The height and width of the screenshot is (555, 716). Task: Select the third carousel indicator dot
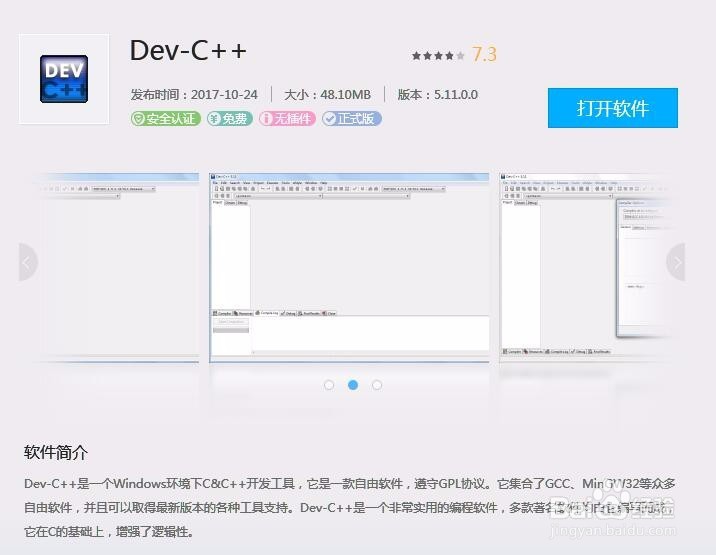(x=377, y=385)
